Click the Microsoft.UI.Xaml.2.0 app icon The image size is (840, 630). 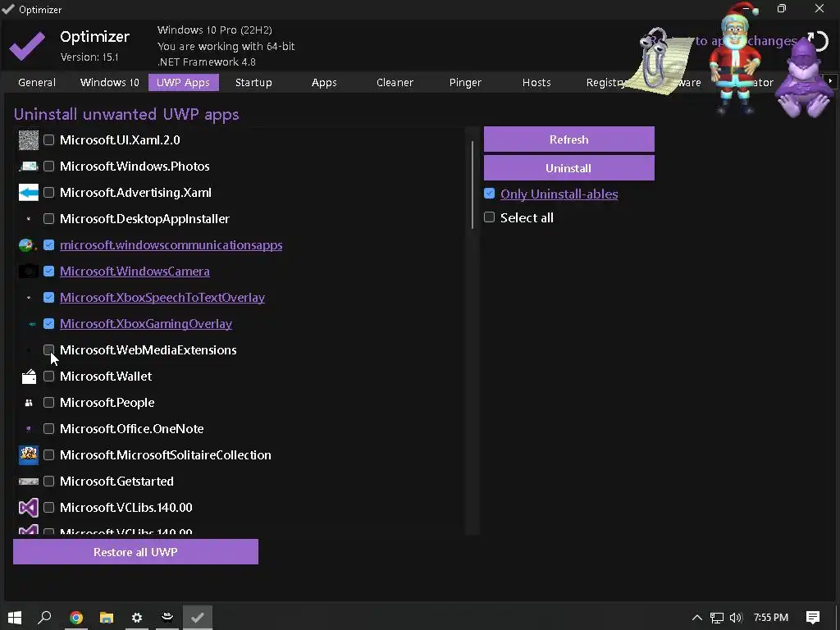[x=29, y=140]
